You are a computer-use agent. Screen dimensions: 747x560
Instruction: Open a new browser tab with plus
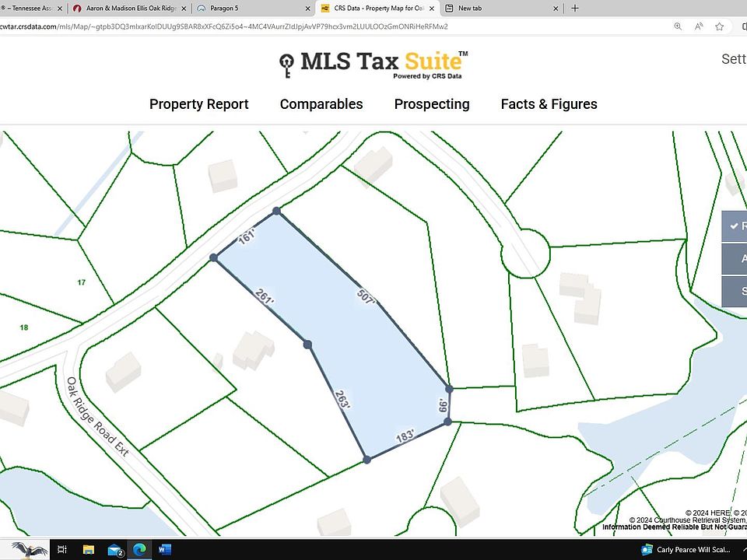click(575, 8)
